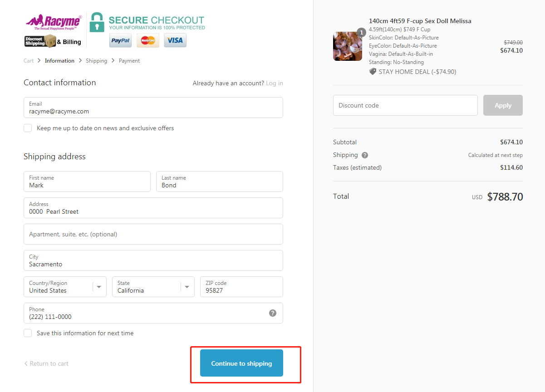Click the green padlock secure checkout icon
Image resolution: width=545 pixels, height=392 pixels.
(97, 22)
